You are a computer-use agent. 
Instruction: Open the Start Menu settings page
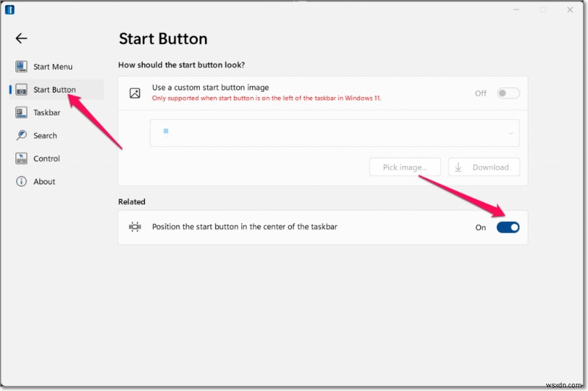click(x=53, y=67)
